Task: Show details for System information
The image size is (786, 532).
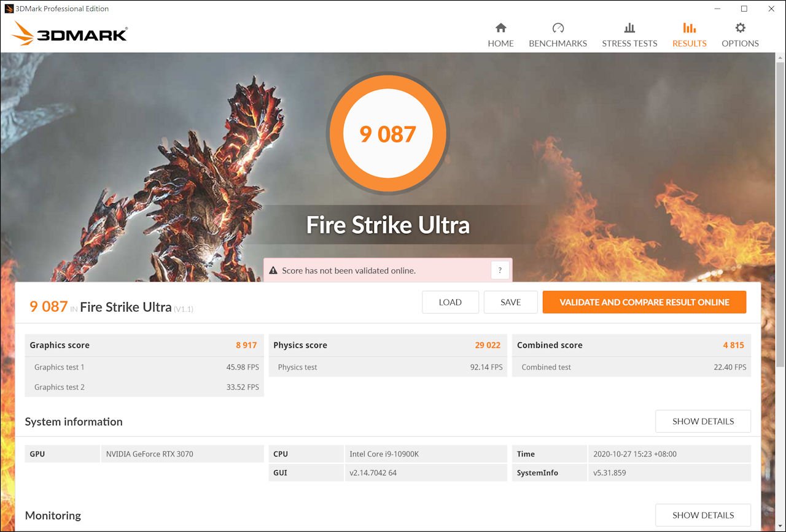Action: 703,422
